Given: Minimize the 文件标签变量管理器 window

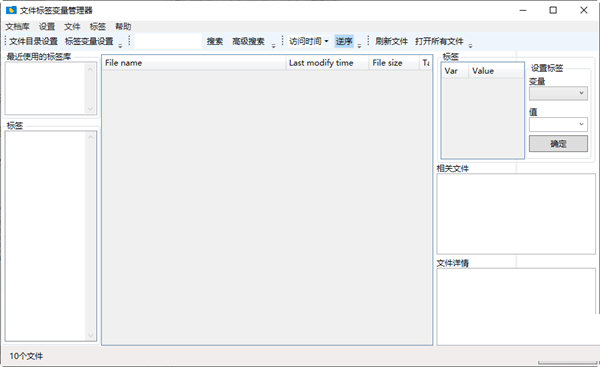Looking at the screenshot, I should (523, 10).
